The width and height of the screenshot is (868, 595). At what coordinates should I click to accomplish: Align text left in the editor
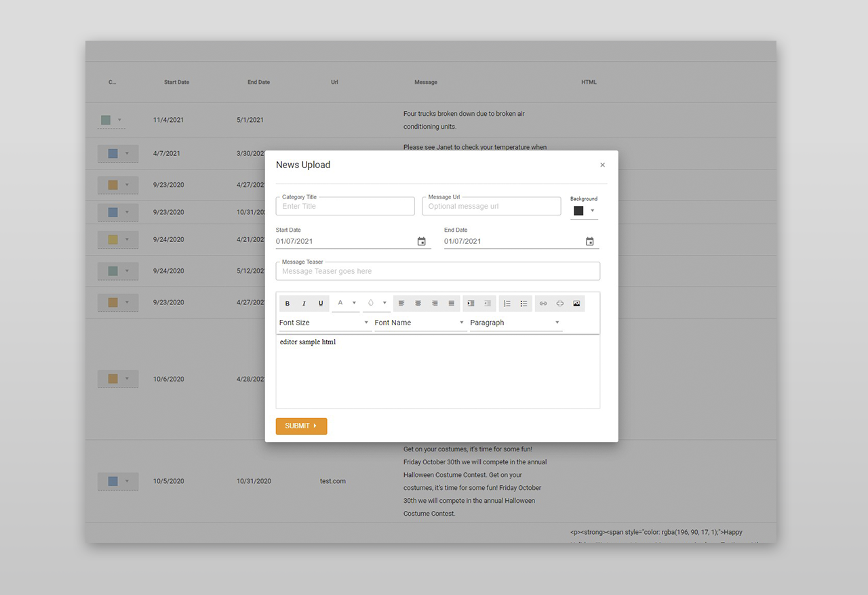[401, 304]
